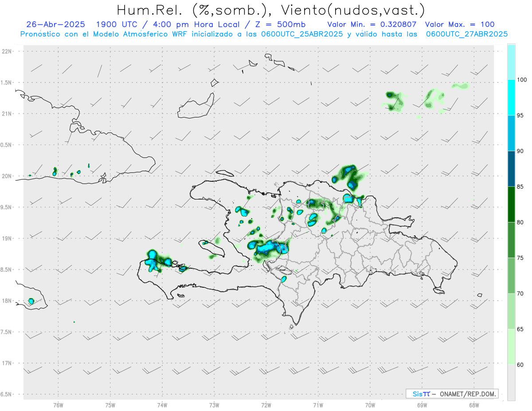
Task: Click the longitude label '74W'
Action: [x=162, y=405]
